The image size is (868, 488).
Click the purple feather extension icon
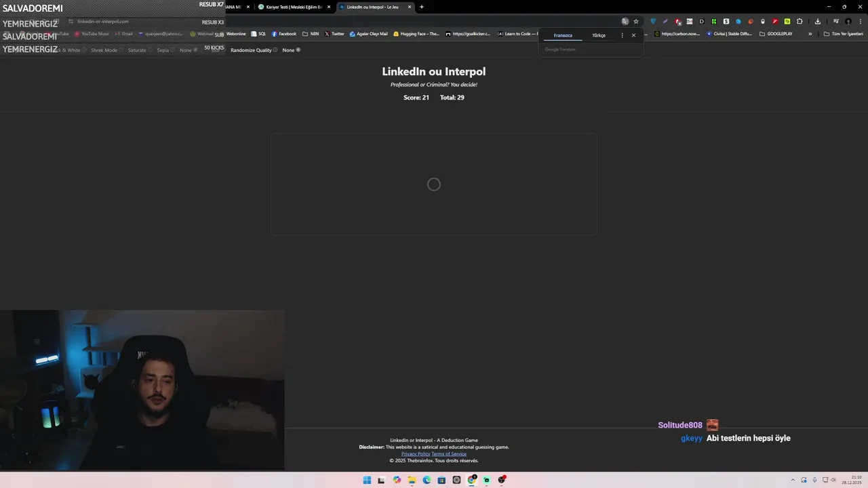[x=665, y=21]
